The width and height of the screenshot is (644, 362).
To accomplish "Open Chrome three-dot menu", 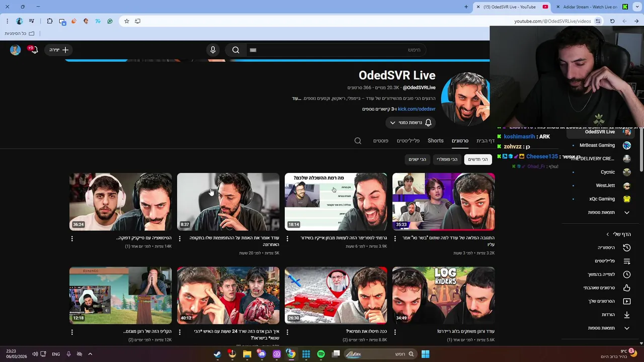I will [7, 21].
